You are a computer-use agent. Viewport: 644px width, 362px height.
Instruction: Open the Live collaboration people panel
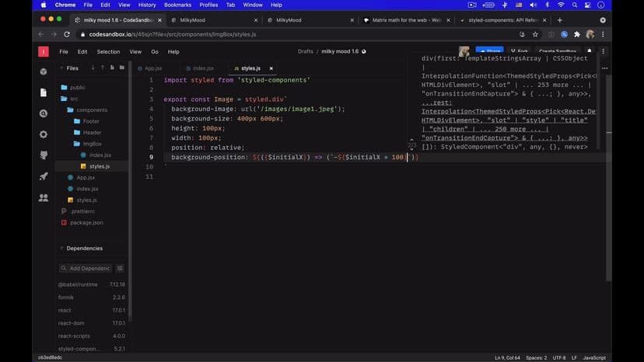point(44,197)
